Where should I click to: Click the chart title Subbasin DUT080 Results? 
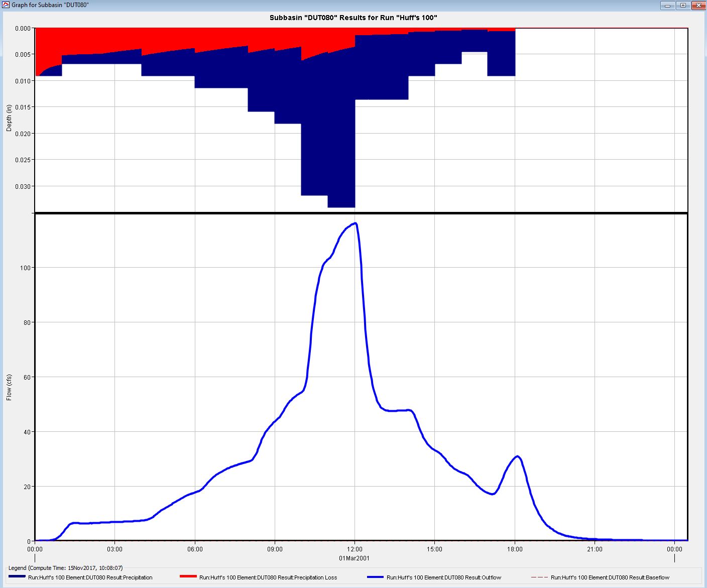point(353,18)
